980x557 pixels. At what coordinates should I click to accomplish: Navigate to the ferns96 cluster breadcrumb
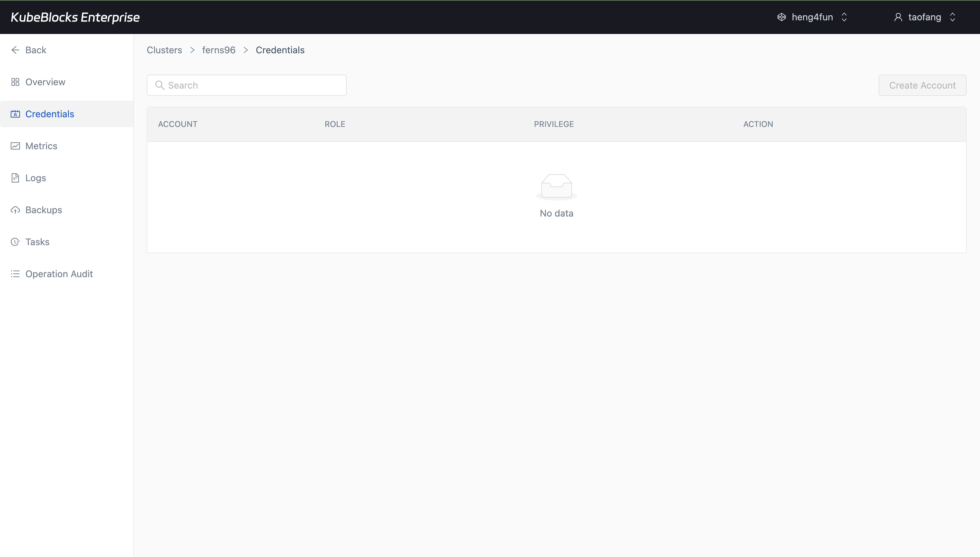218,50
